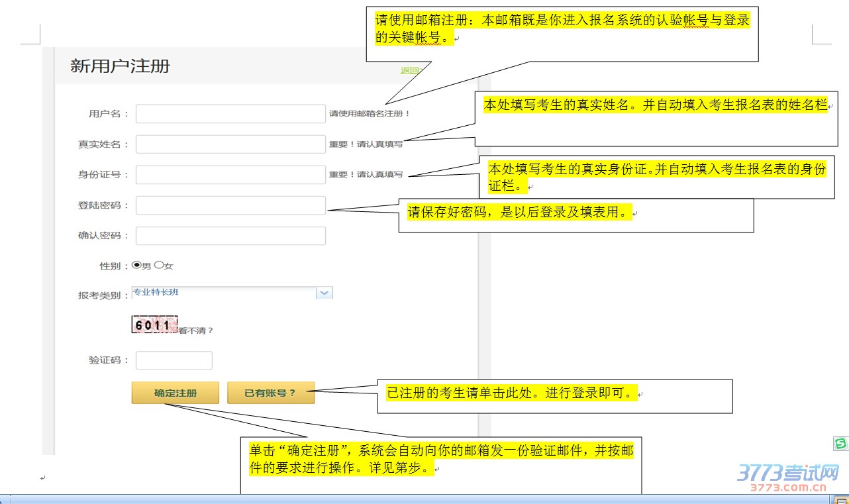Click into the 真实姓名 text box
Screen dimensions: 849x504
coord(230,144)
